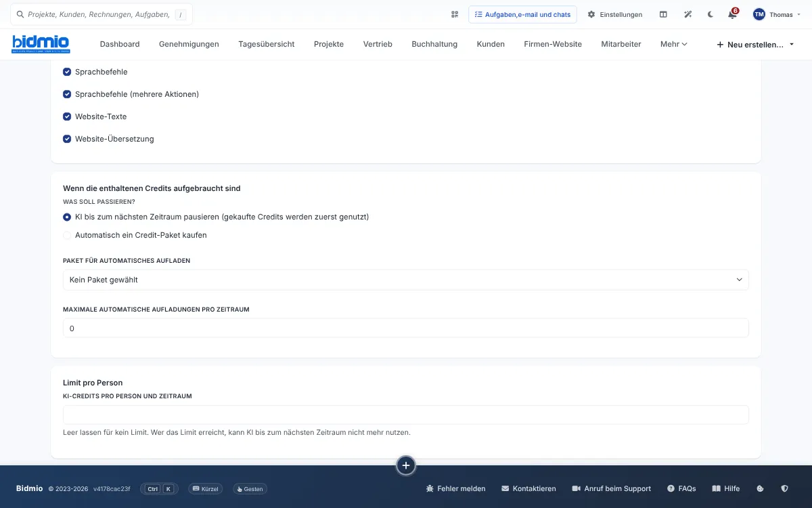
Task: Click the KI-Credits pro Person field
Action: (406, 415)
